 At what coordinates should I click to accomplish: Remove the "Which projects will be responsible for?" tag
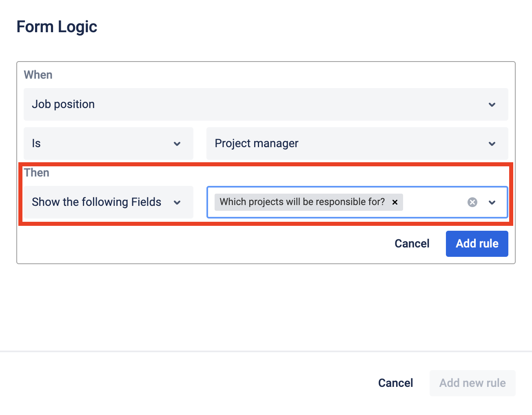pyautogui.click(x=395, y=202)
